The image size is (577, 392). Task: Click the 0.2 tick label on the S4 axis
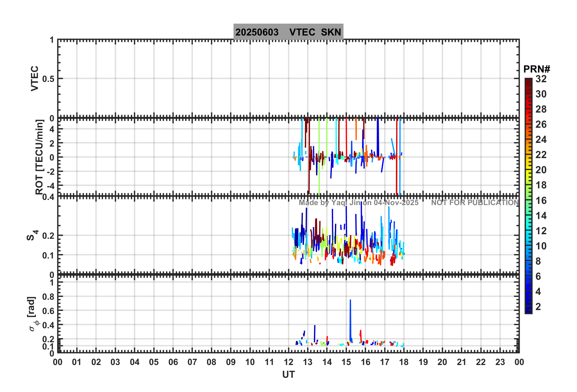(x=49, y=236)
